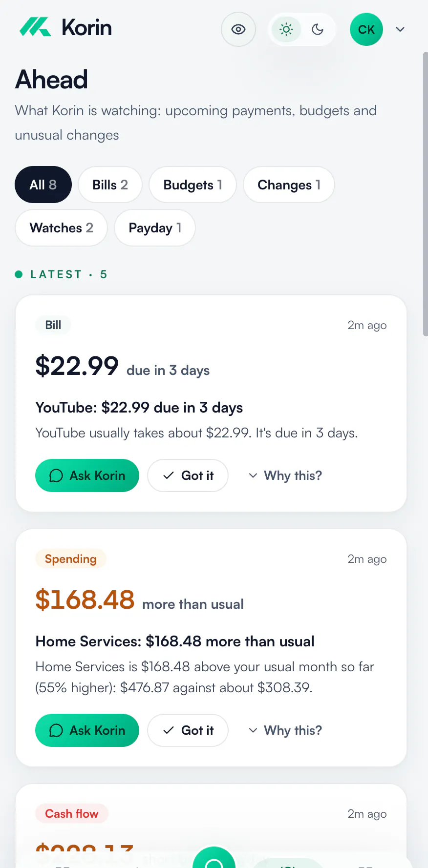
Task: Expand Why this? on YouTube bill
Action: [x=285, y=475]
